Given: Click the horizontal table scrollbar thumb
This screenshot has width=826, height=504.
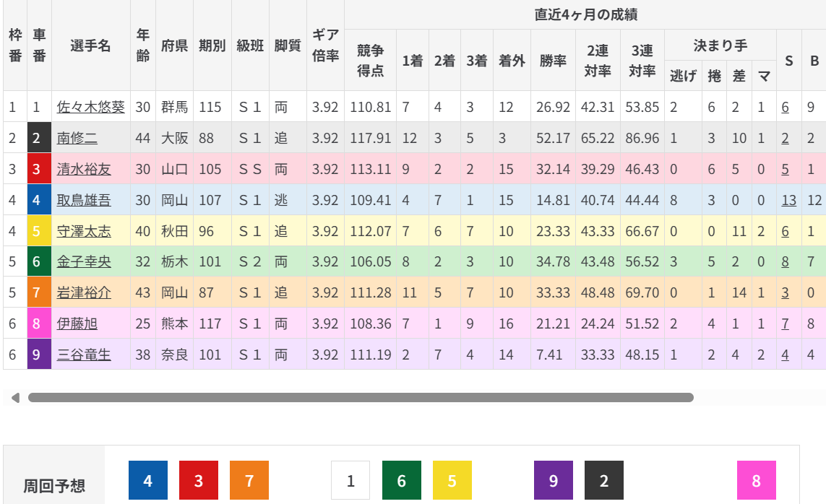Looking at the screenshot, I should click(361, 397).
